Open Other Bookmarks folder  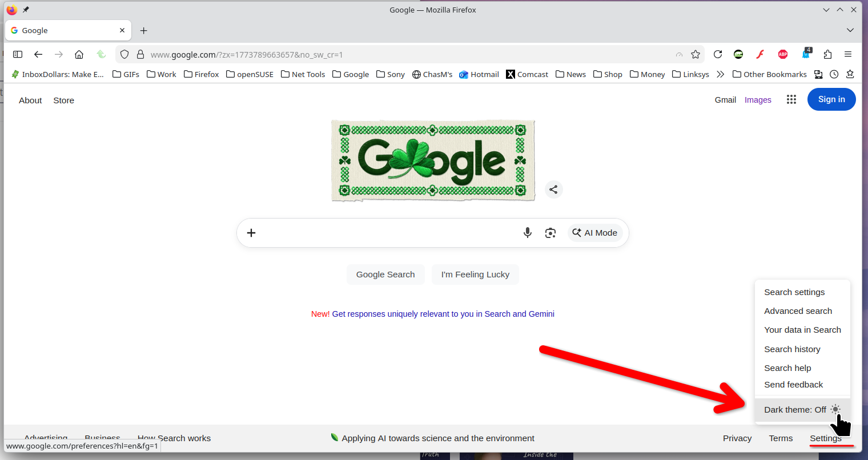(x=770, y=74)
